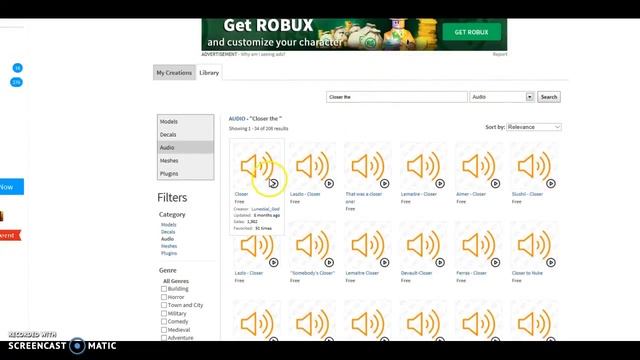Click the speaker icon above "Ferras - Closer"
The height and width of the screenshot is (360, 640).
tap(478, 245)
